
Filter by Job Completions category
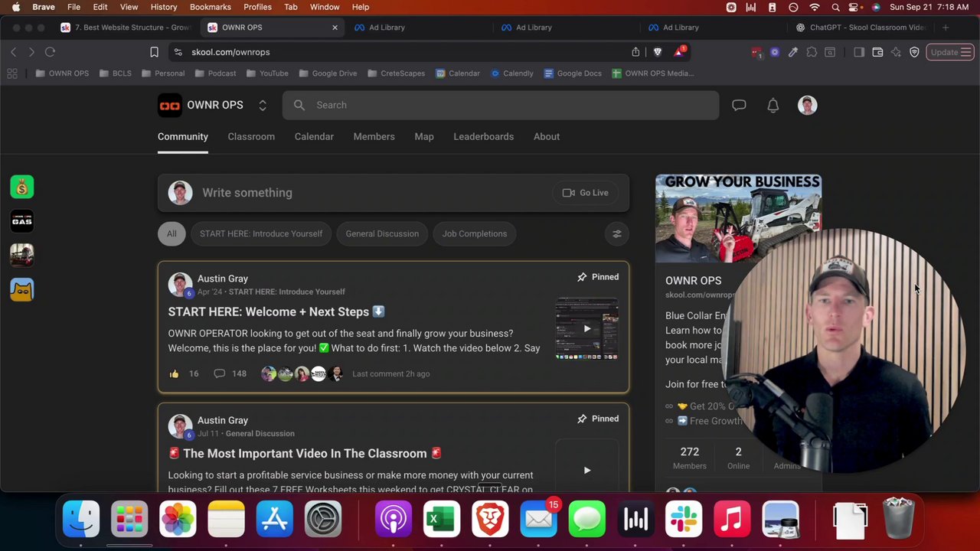475,234
